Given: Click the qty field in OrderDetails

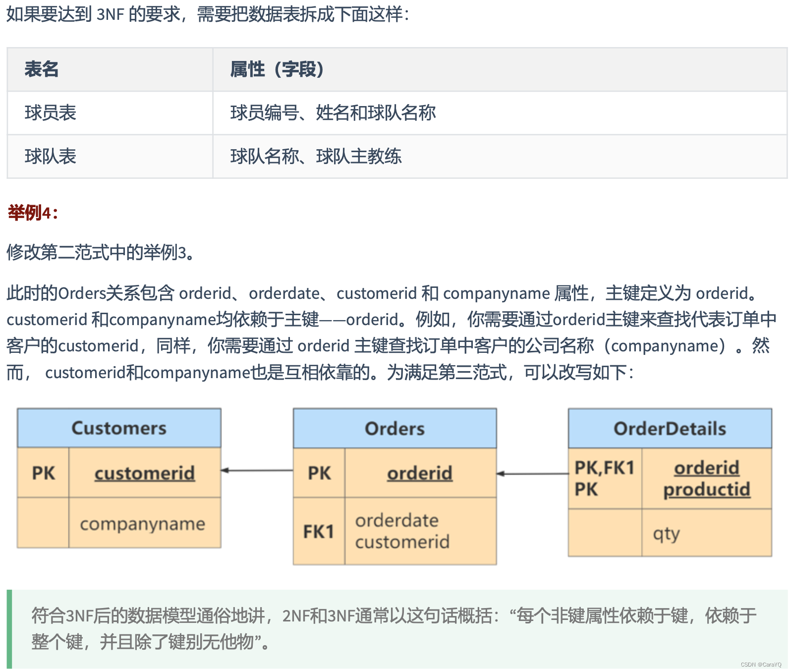Looking at the screenshot, I should point(666,534).
